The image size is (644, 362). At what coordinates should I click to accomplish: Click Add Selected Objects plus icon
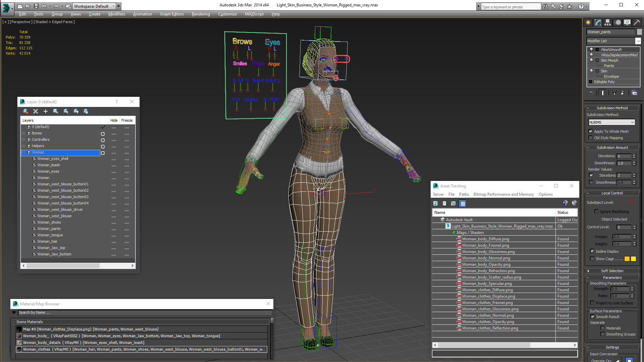(x=46, y=111)
